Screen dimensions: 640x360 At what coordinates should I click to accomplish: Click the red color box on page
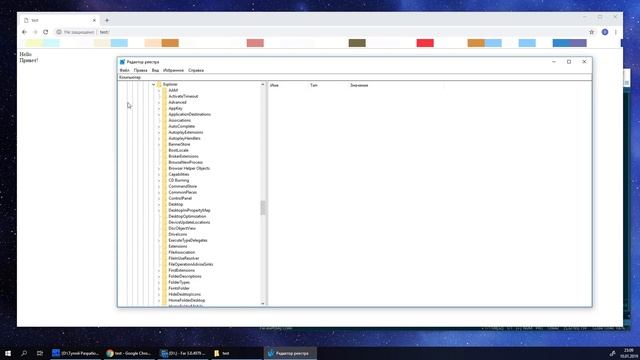click(425, 43)
